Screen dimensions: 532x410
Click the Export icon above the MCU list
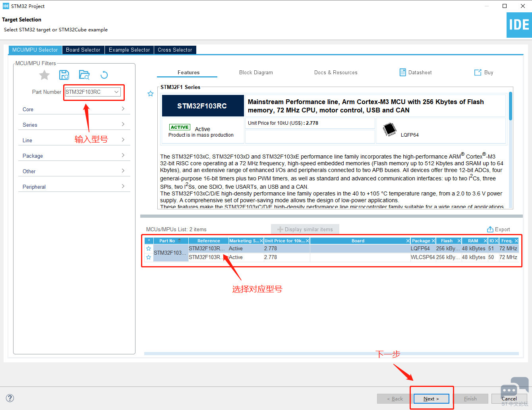[490, 229]
